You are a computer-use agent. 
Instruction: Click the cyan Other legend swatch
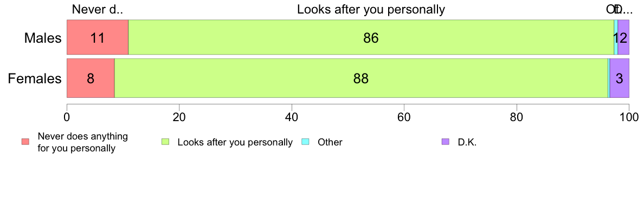pos(306,142)
